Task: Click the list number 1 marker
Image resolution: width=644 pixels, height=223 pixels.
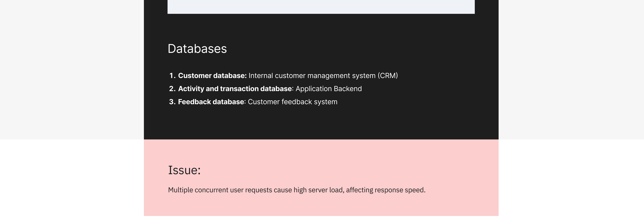Action: [173, 76]
